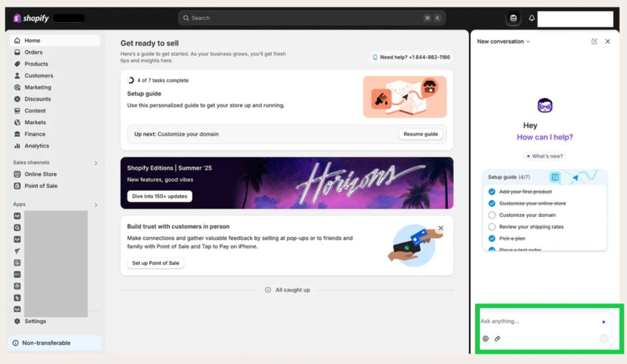
Task: Click the @ mention icon in chat
Action: pyautogui.click(x=486, y=338)
